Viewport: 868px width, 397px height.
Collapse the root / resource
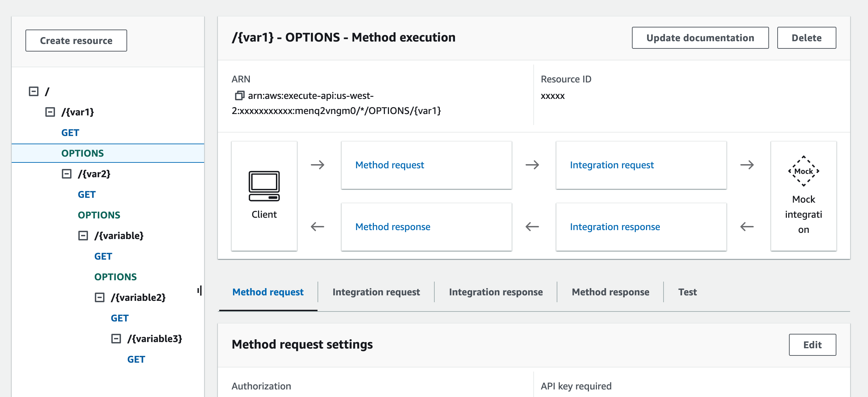pyautogui.click(x=33, y=91)
